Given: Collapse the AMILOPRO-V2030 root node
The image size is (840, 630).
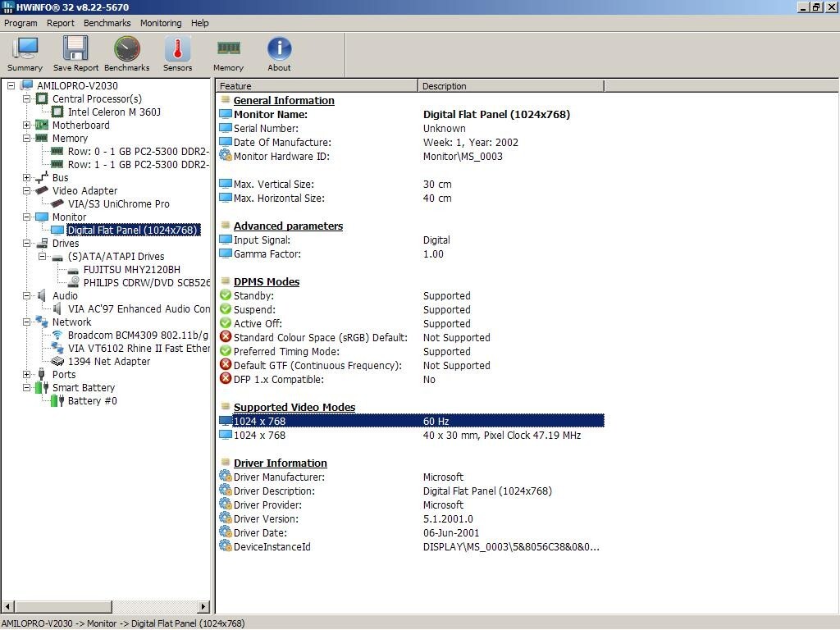Looking at the screenshot, I should (11, 85).
